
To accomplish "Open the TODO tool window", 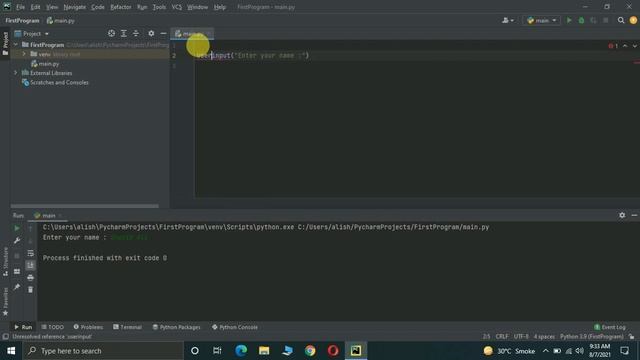I will 53,327.
